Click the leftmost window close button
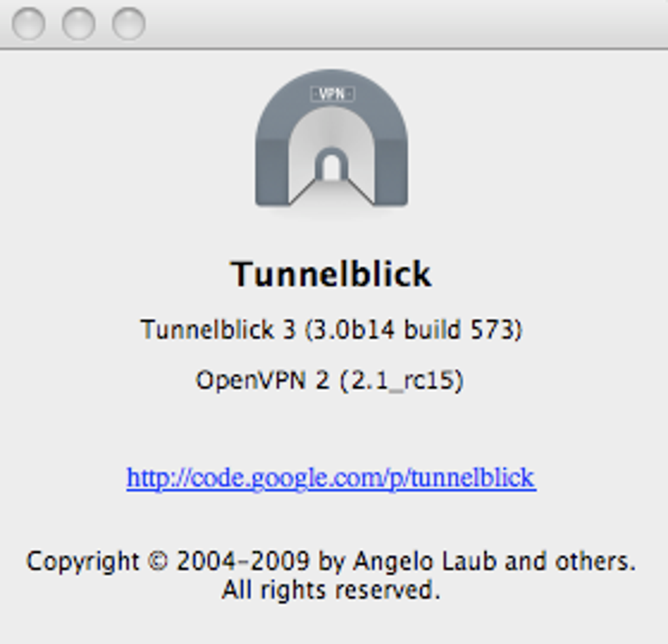This screenshot has height=644, width=668. [x=29, y=24]
